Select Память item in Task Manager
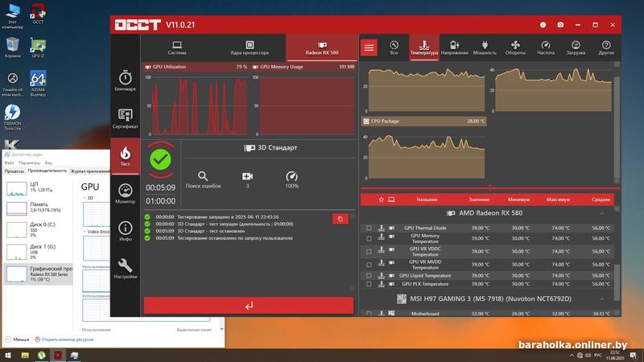644x362 pixels. 38,208
